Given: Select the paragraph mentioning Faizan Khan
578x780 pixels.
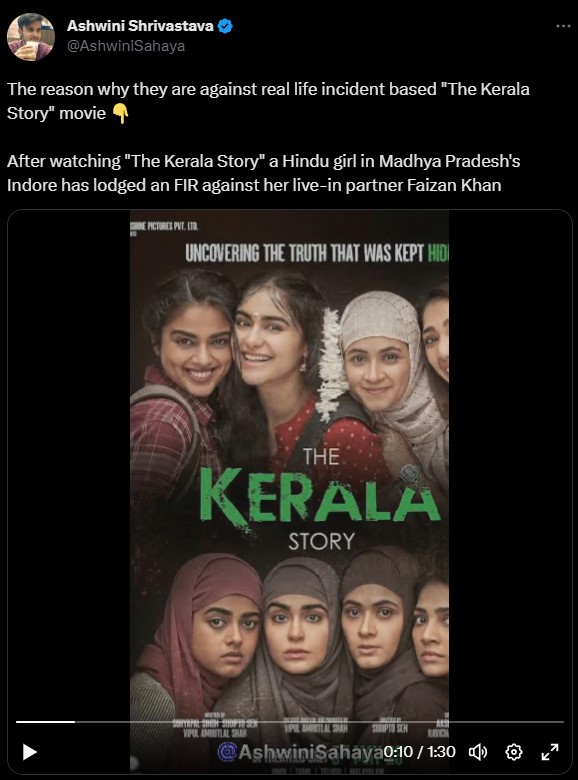Looking at the screenshot, I should 264,173.
